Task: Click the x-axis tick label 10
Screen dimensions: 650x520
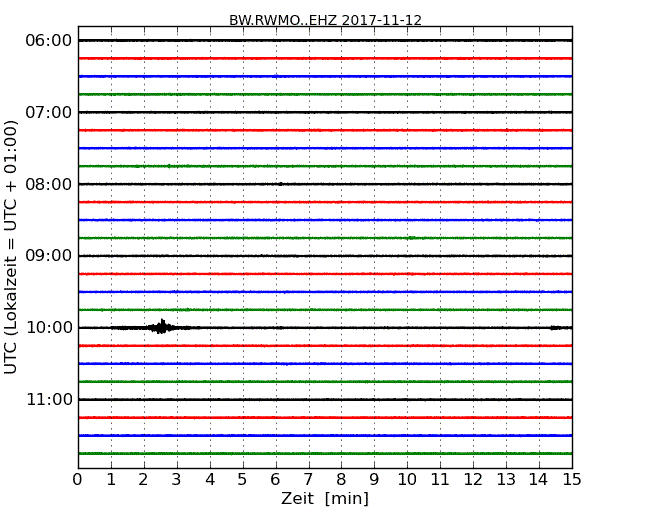Action: pyautogui.click(x=407, y=480)
